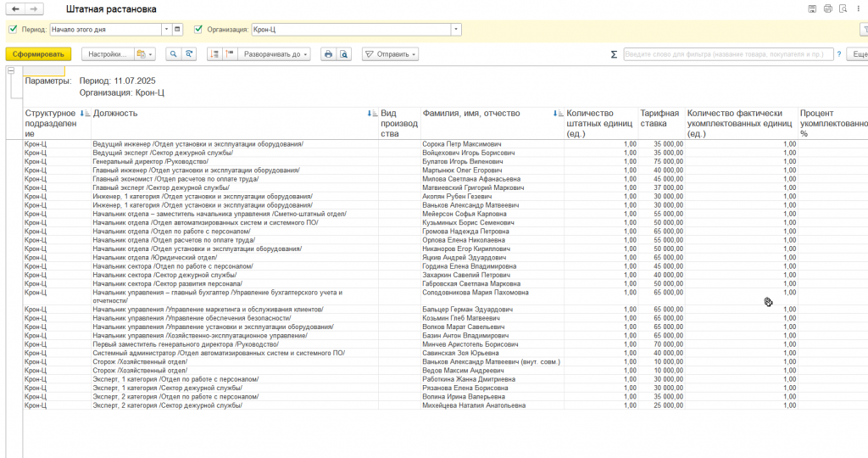Uncheck the Период checkbox
This screenshot has height=458, width=868.
(14, 29)
